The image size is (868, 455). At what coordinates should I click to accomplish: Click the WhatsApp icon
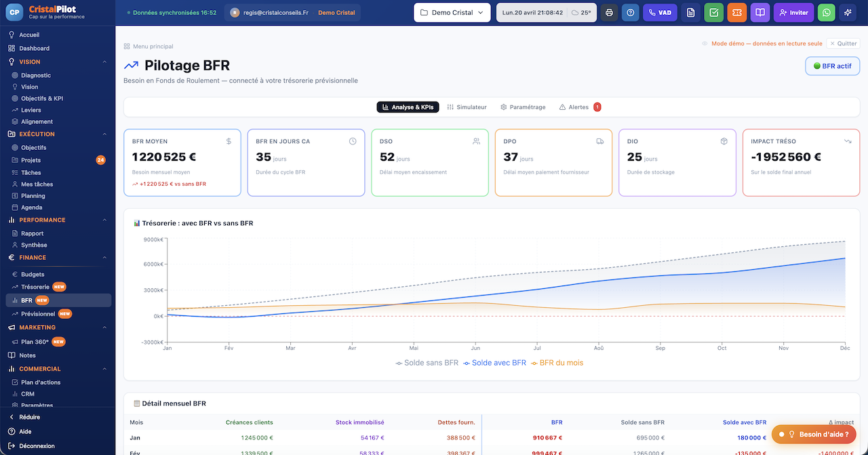click(826, 12)
